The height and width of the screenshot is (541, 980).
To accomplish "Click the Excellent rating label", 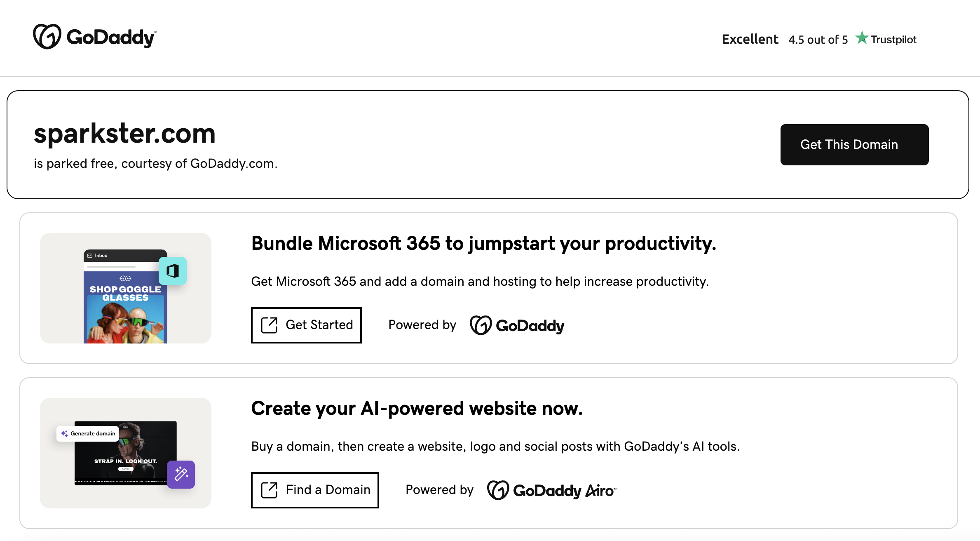I will click(x=750, y=39).
